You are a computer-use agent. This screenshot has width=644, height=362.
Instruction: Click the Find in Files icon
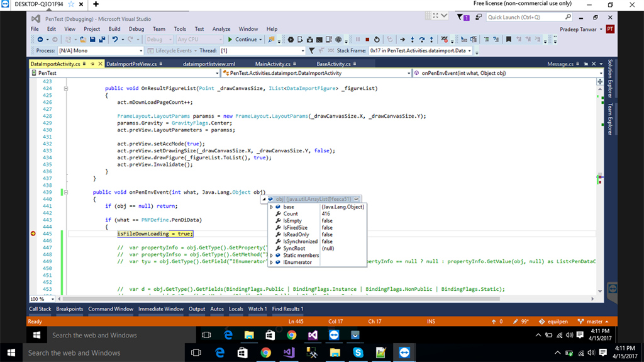tap(271, 40)
